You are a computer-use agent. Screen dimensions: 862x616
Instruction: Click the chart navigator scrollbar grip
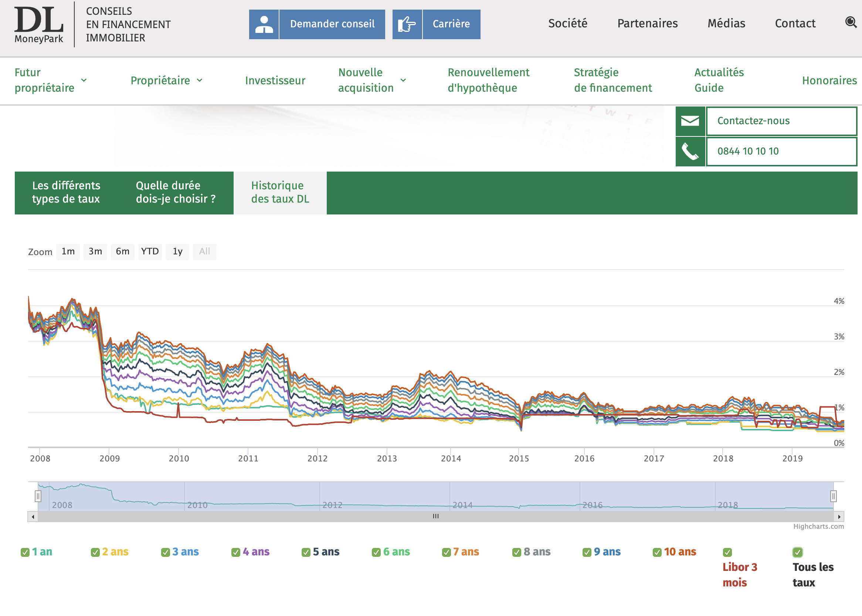click(436, 517)
